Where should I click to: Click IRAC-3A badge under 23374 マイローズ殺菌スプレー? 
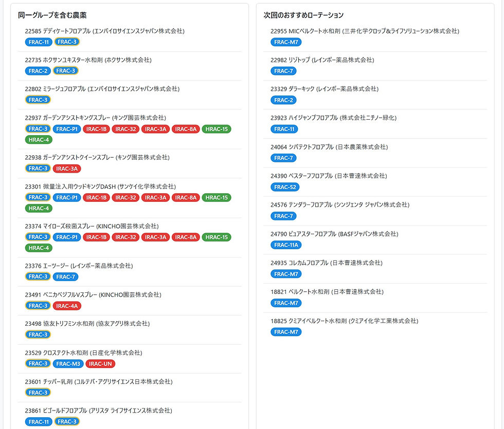click(x=155, y=237)
